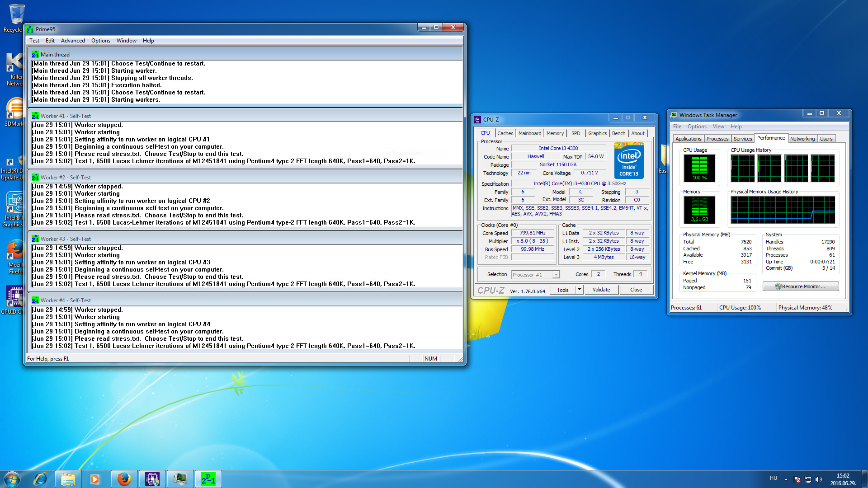Image resolution: width=868 pixels, height=488 pixels.
Task: Click the Memory 3,61 GB gauge
Action: [699, 210]
